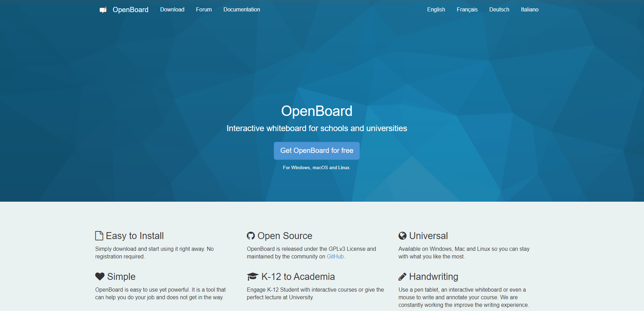Screen dimensions: 644x311
Task: Click the globe icon beside Universal
Action: point(402,236)
